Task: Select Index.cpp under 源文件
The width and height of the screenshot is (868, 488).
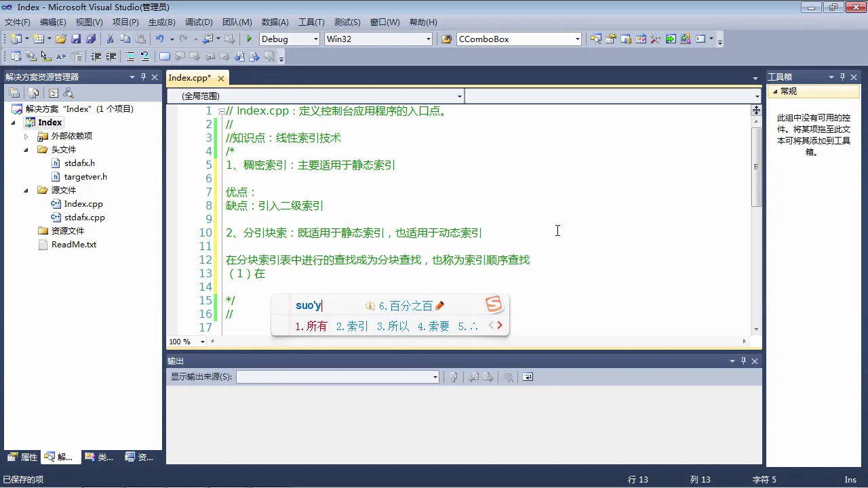Action: [x=83, y=204]
